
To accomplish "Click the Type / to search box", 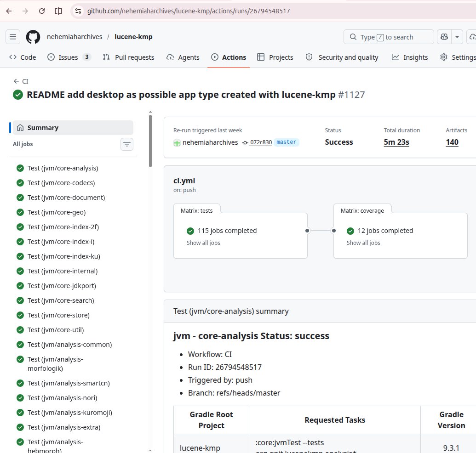I will click(389, 37).
